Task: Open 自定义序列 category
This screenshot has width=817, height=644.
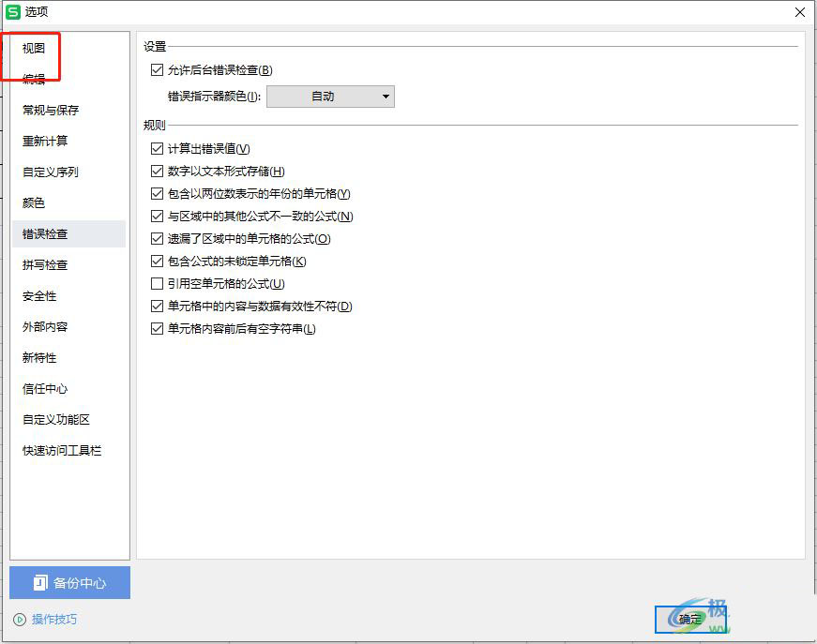Action: (x=51, y=172)
